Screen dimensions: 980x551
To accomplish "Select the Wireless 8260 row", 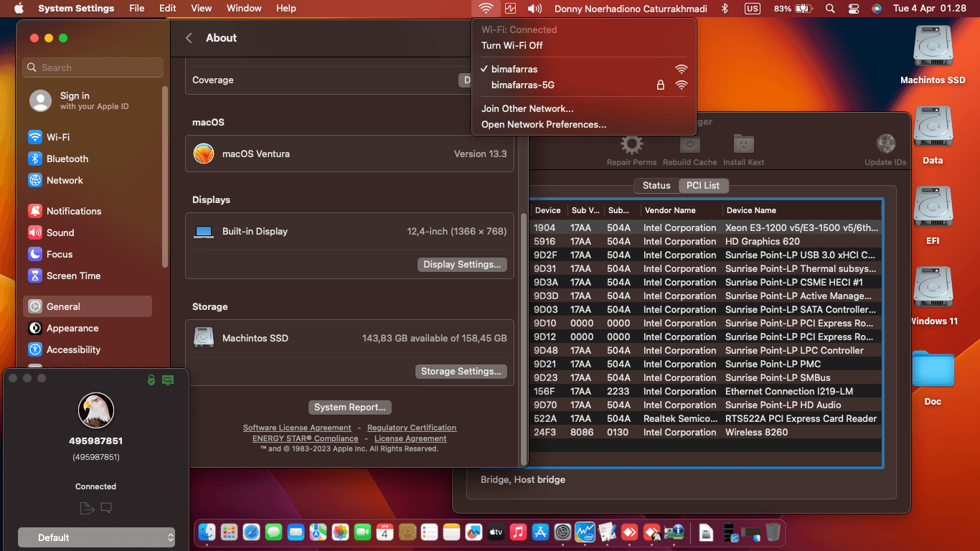I will coord(706,432).
